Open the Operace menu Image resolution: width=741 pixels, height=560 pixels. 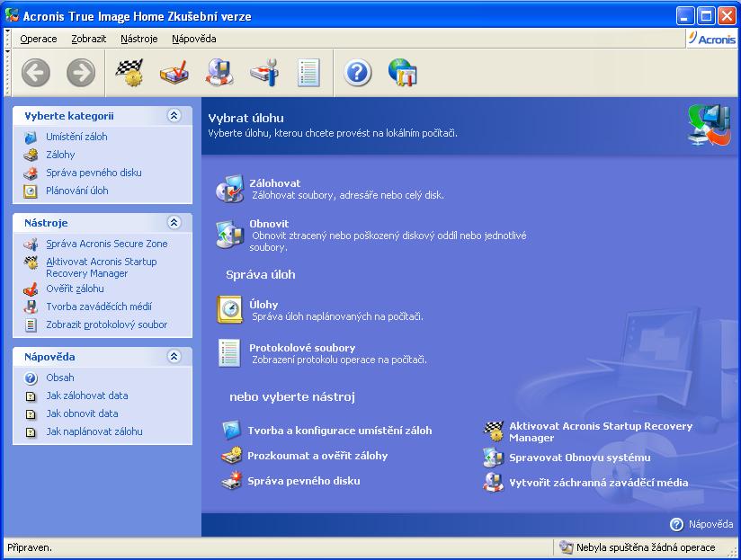point(39,39)
